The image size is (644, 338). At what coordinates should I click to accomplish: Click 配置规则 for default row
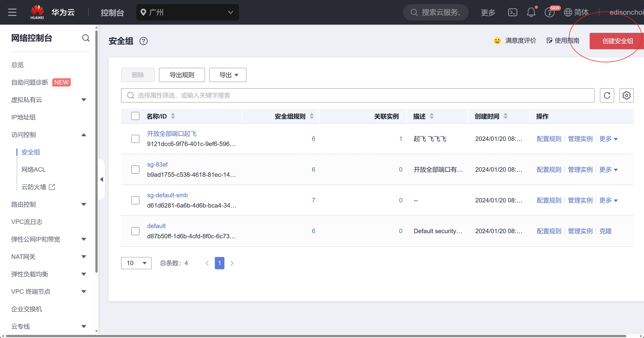click(549, 231)
